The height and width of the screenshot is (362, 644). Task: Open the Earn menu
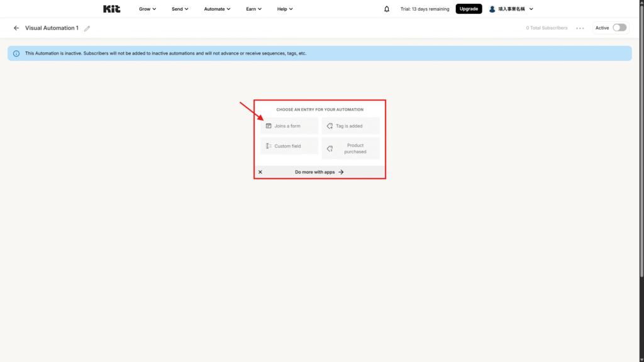point(253,9)
